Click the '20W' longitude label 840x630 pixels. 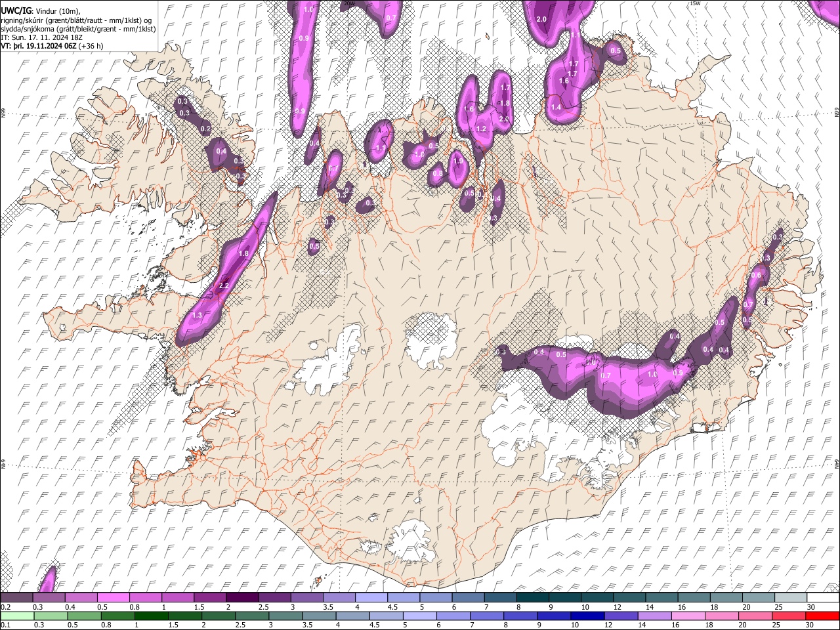coord(348,3)
